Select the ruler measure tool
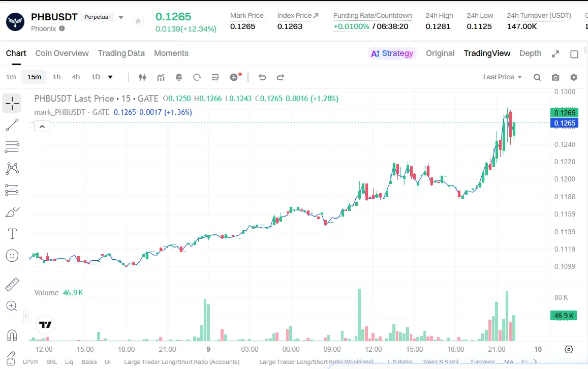 point(12,285)
